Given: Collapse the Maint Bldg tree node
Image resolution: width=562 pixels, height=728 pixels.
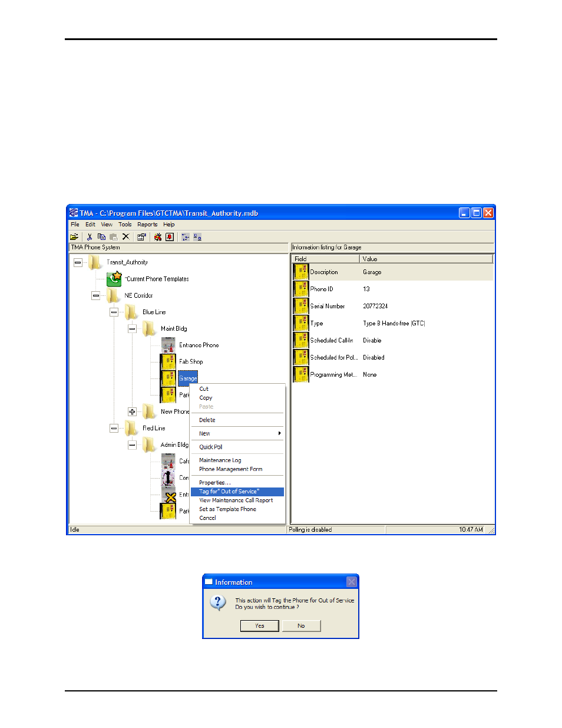Looking at the screenshot, I should pos(133,328).
